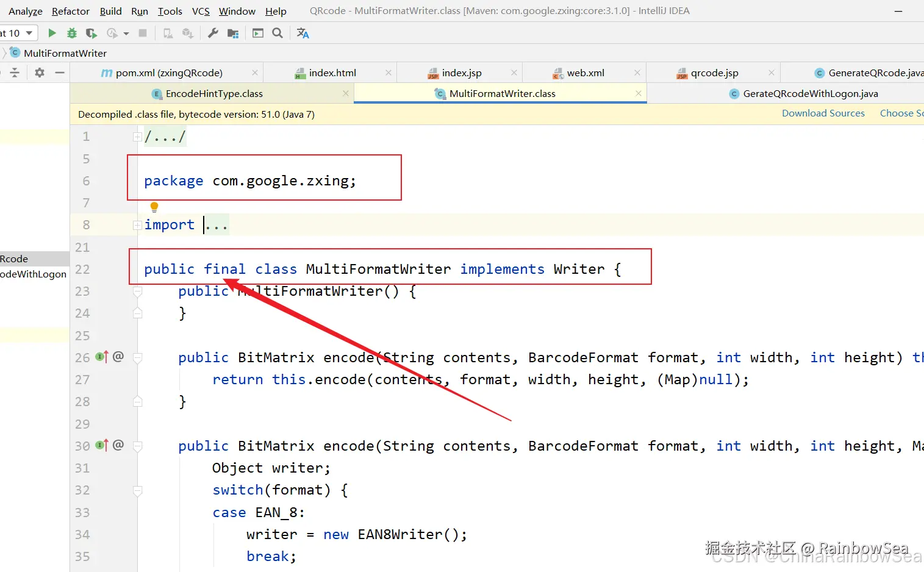Hide the project panel with minus icon
This screenshot has height=572, width=924.
point(60,73)
